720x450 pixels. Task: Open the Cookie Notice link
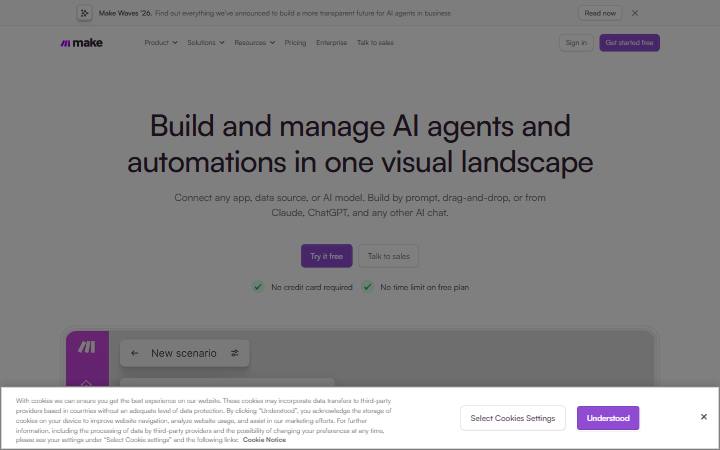264,439
